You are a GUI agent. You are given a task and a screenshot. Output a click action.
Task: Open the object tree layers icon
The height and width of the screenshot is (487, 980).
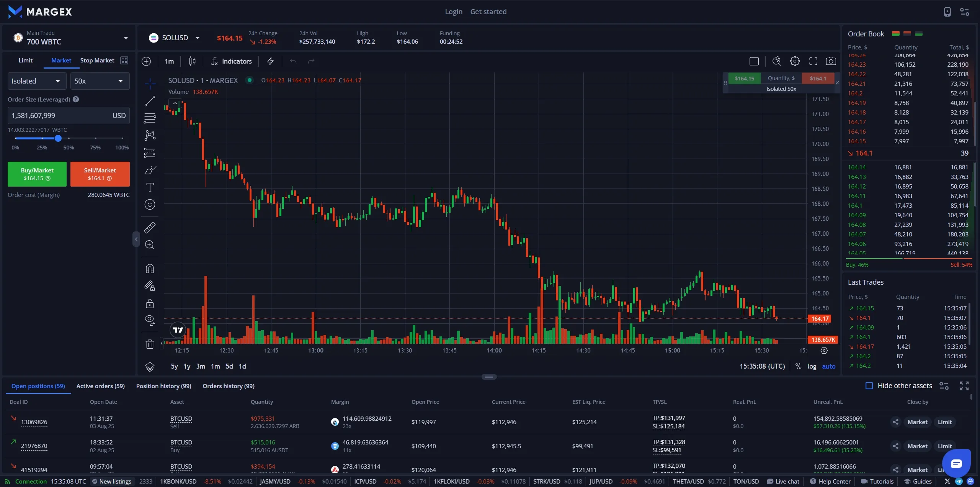click(x=150, y=367)
